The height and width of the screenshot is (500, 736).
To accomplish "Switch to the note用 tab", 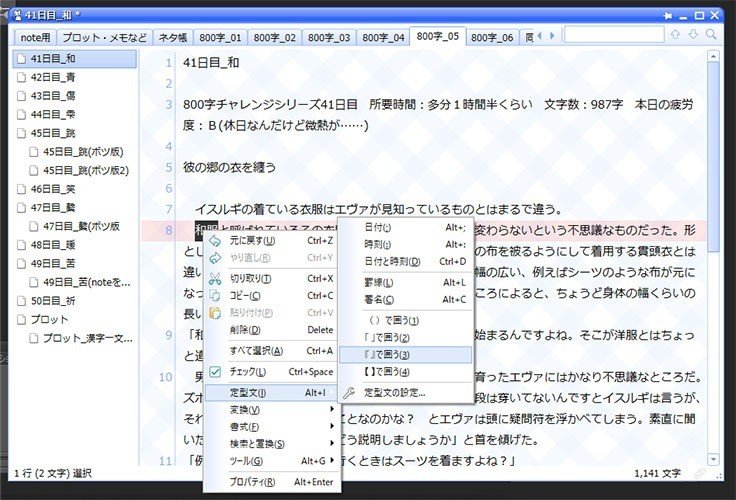I will click(x=35, y=38).
